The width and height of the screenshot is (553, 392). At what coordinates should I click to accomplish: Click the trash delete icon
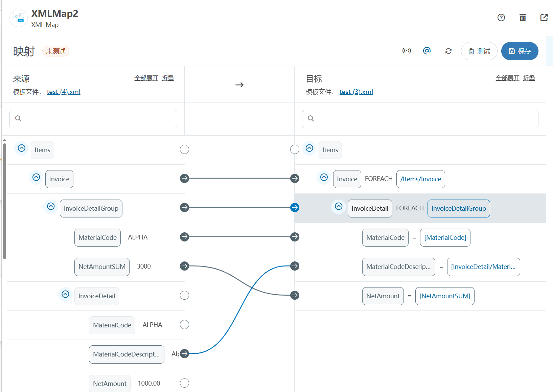[x=523, y=18]
